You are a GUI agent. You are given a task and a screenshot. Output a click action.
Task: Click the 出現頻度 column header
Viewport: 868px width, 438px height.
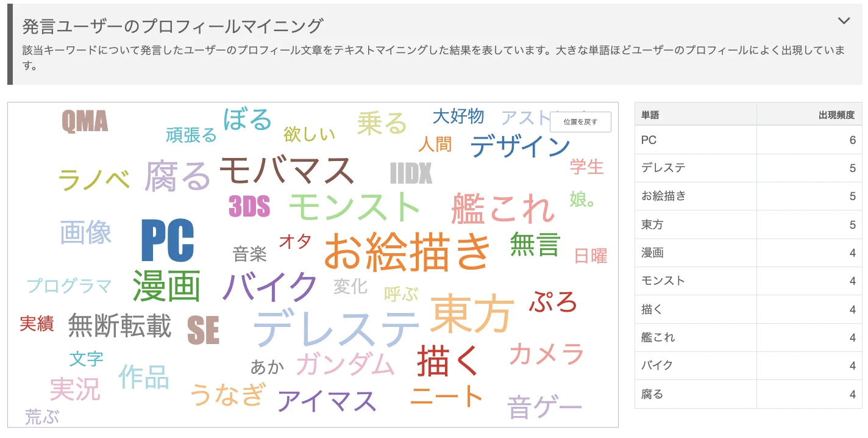809,114
